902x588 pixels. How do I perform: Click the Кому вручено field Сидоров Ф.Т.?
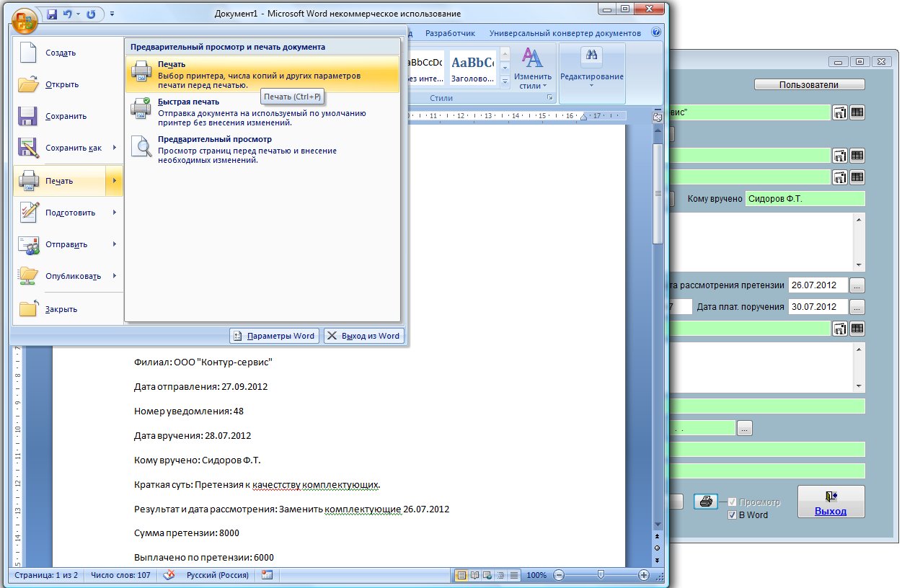point(805,199)
